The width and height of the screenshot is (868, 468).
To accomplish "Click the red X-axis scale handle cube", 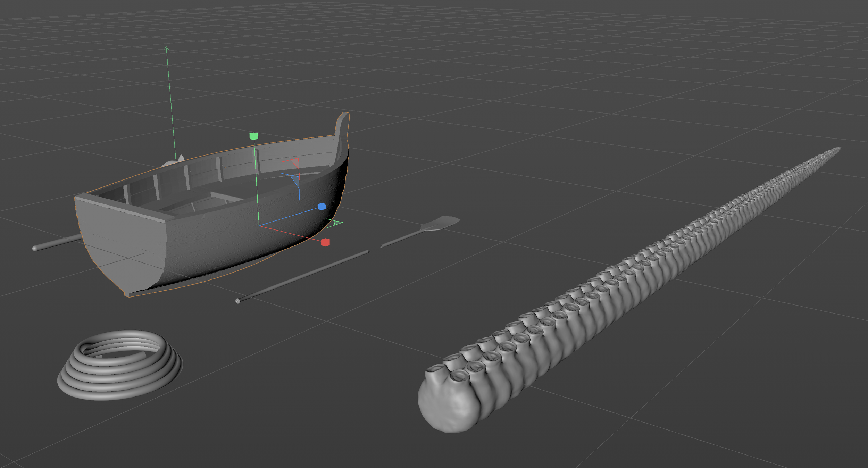I will coord(325,242).
